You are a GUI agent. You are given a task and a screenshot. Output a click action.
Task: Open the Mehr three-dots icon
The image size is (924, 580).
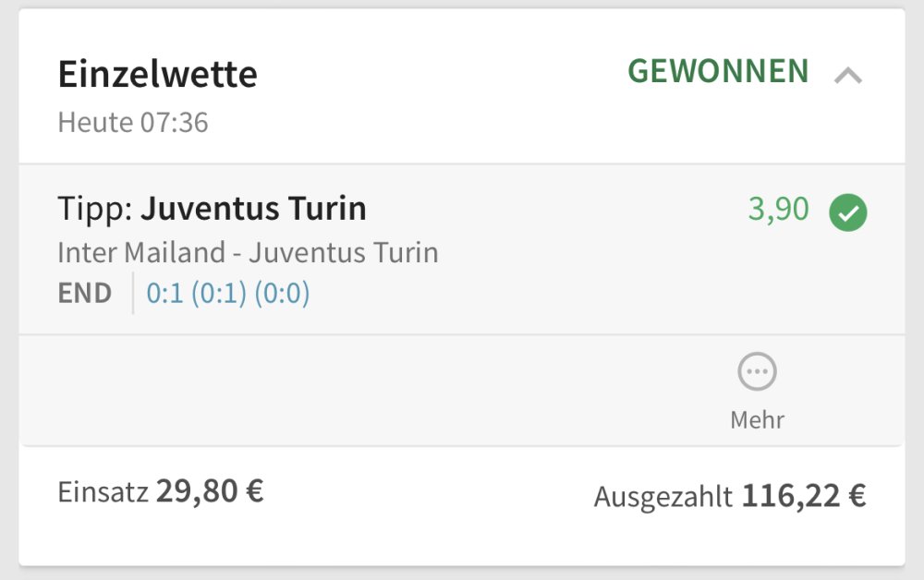(x=757, y=372)
